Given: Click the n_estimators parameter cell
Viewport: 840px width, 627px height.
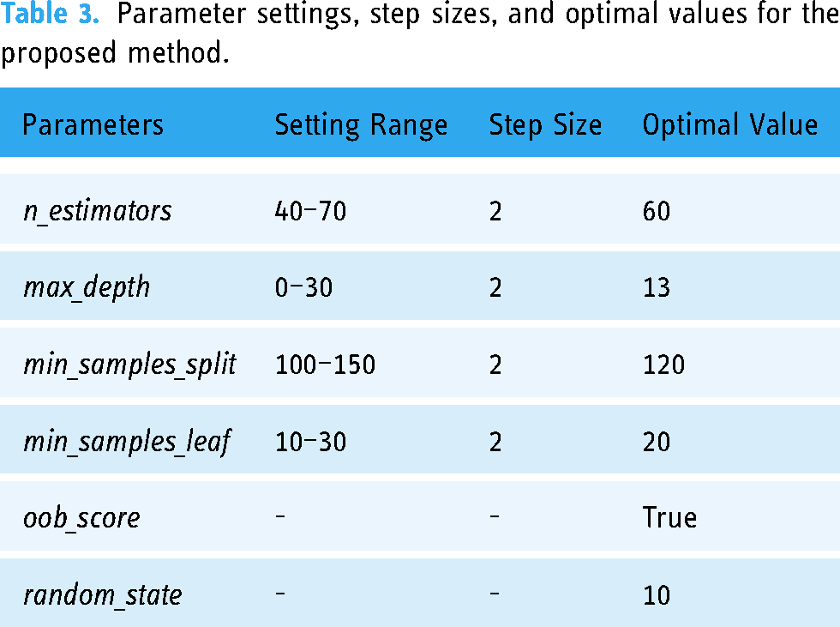Looking at the screenshot, I should point(98,211).
